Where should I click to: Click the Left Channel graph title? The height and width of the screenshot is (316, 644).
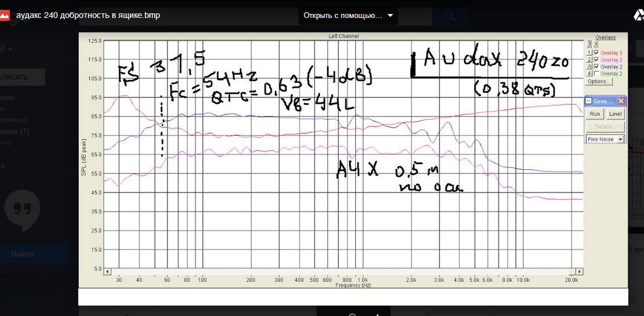coord(343,36)
